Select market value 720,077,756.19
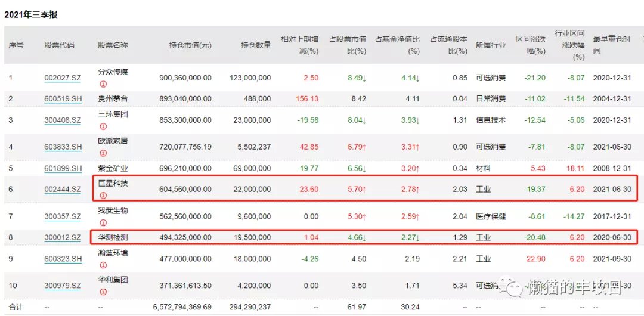Viewport: 644px width, 316px height. coord(185,147)
